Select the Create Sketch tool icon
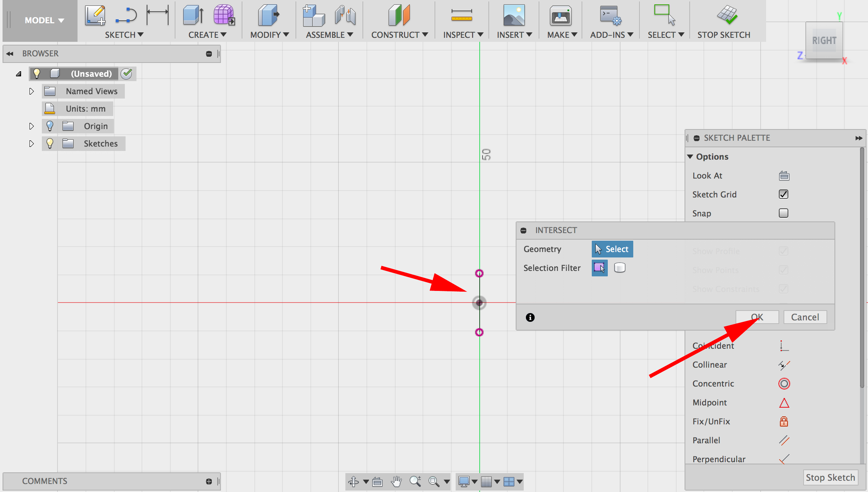 [95, 16]
